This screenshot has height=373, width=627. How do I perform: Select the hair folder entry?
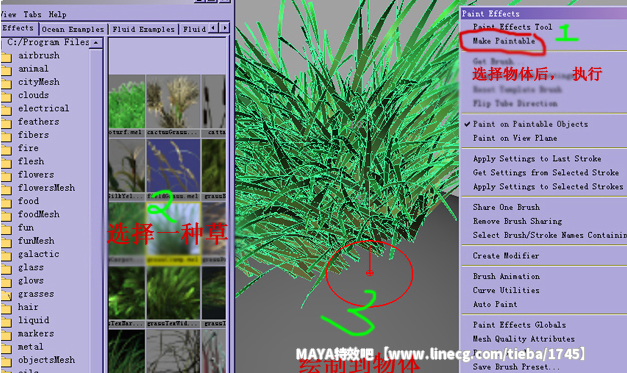tap(28, 307)
